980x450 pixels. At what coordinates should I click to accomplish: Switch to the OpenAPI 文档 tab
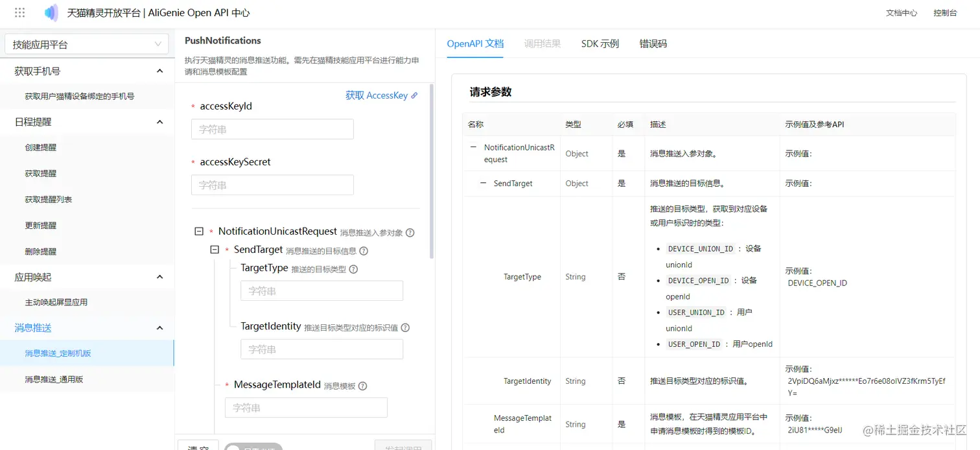[x=475, y=43]
